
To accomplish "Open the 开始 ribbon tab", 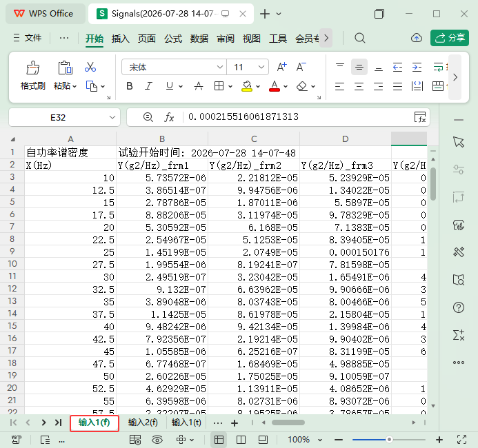I will click(94, 39).
